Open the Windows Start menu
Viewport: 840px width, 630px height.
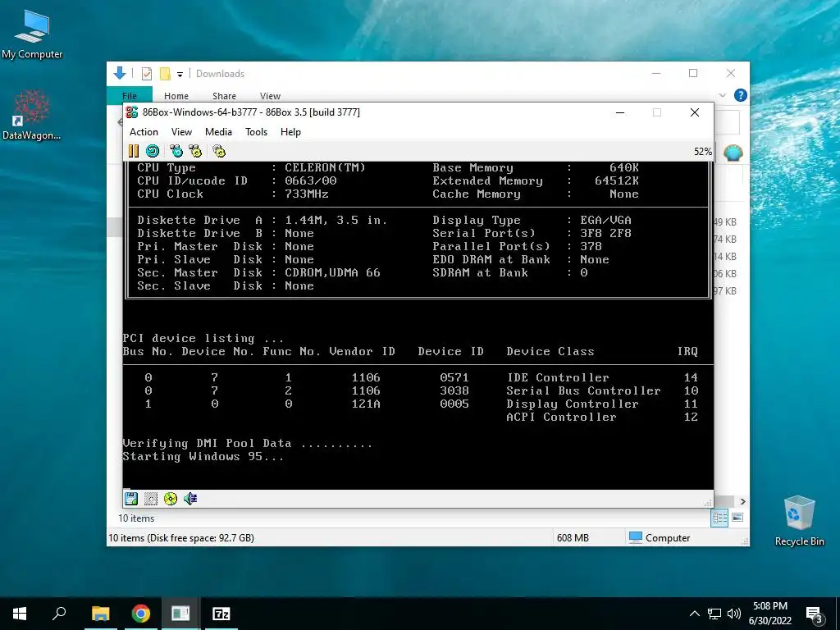pyautogui.click(x=20, y=614)
